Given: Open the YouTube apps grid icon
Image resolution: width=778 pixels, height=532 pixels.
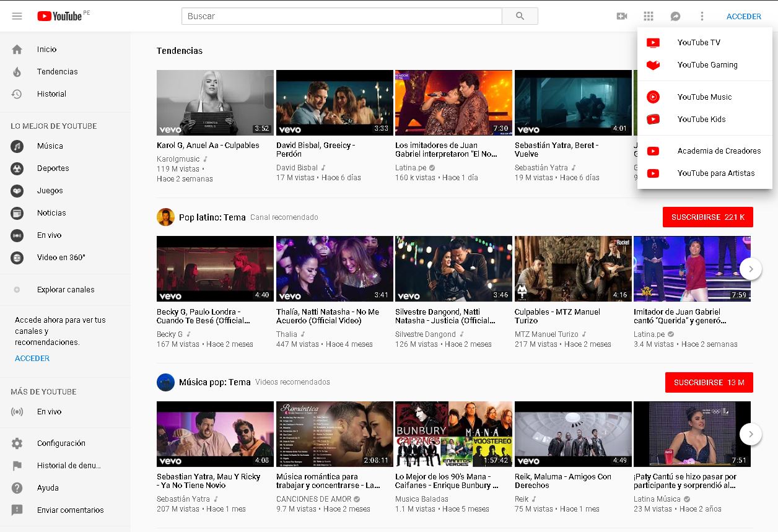Looking at the screenshot, I should click(649, 16).
